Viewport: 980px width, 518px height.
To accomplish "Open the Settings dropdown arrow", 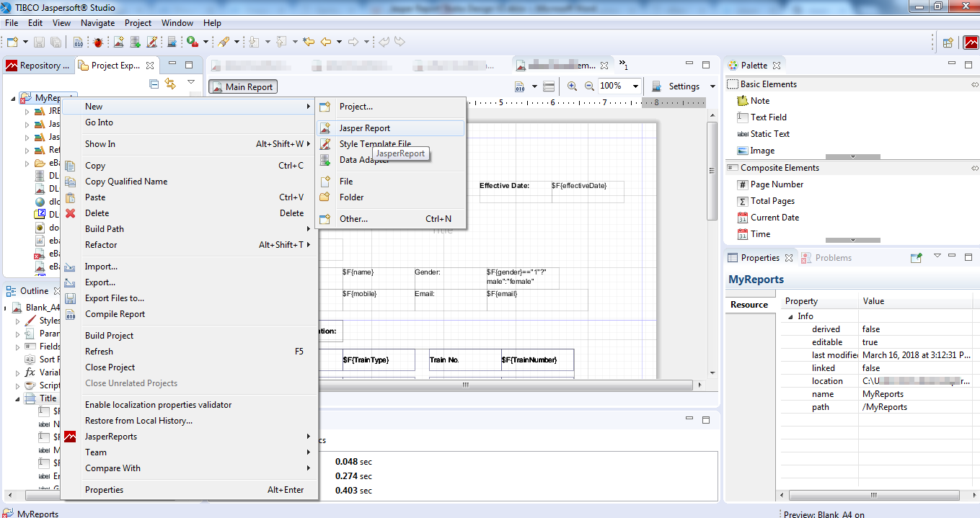I will [712, 86].
